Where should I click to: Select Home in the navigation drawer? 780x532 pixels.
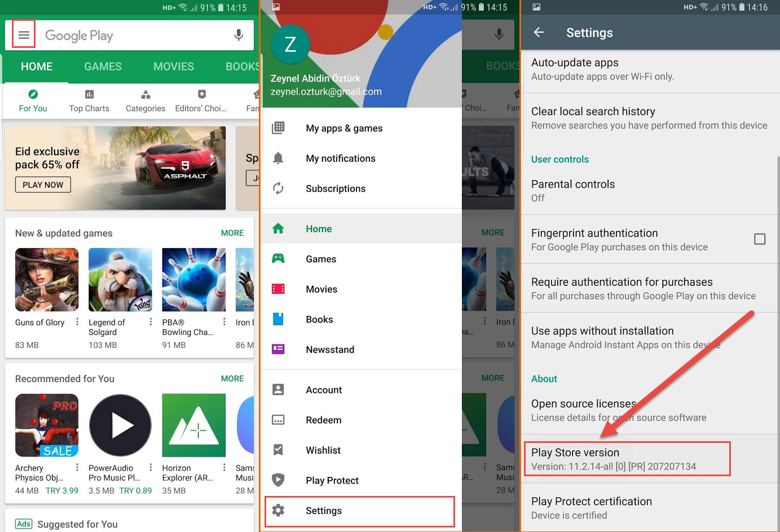point(362,229)
